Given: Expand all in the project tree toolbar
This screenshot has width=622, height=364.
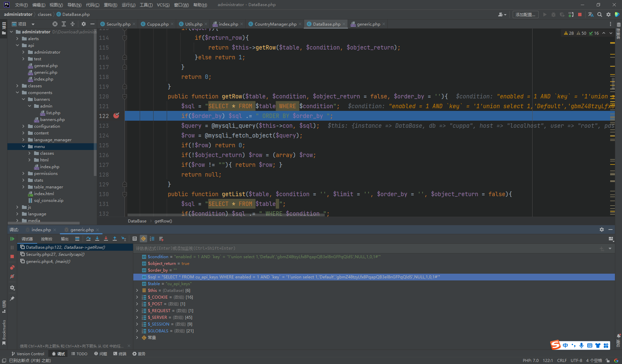Looking at the screenshot, I should click(x=64, y=24).
